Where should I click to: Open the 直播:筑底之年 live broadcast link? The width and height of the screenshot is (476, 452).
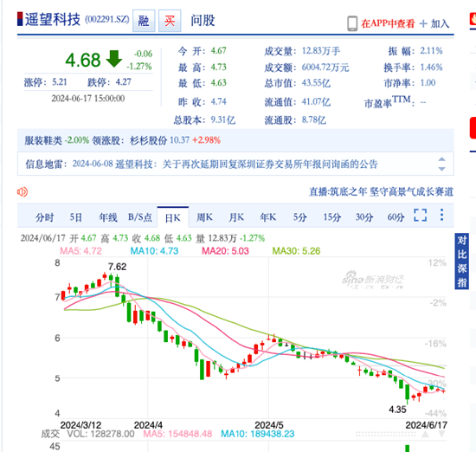click(x=381, y=191)
